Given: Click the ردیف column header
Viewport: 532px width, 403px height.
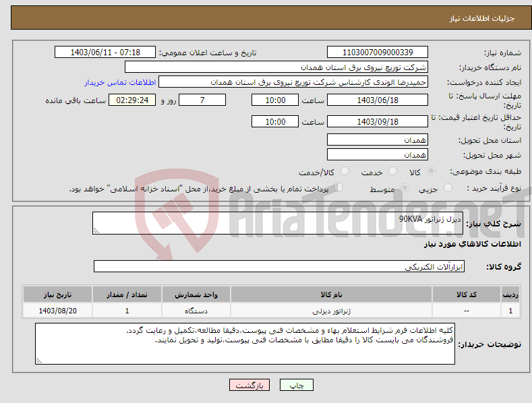Looking at the screenshot, I should (510, 294).
